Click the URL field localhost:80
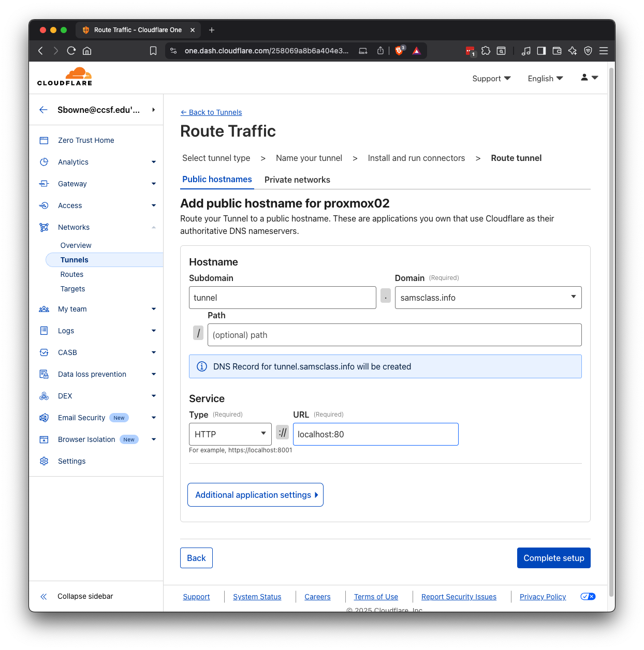 click(x=376, y=434)
